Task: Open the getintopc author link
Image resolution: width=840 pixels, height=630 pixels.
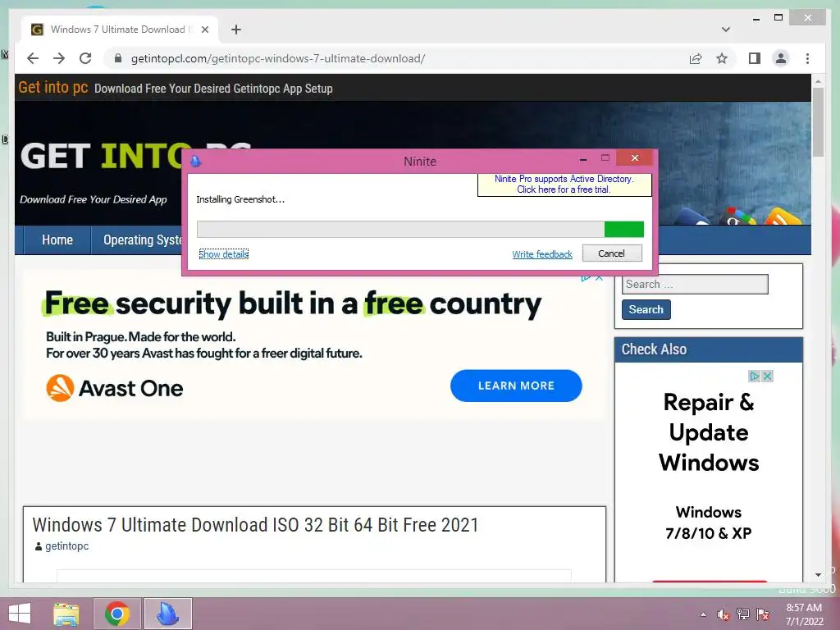Action: [67, 546]
